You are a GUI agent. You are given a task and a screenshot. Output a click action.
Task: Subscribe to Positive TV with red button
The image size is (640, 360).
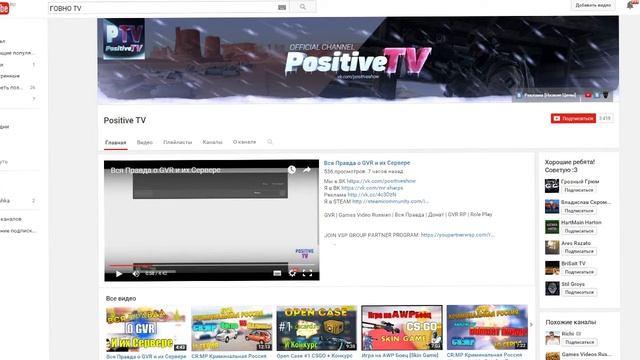[573, 118]
